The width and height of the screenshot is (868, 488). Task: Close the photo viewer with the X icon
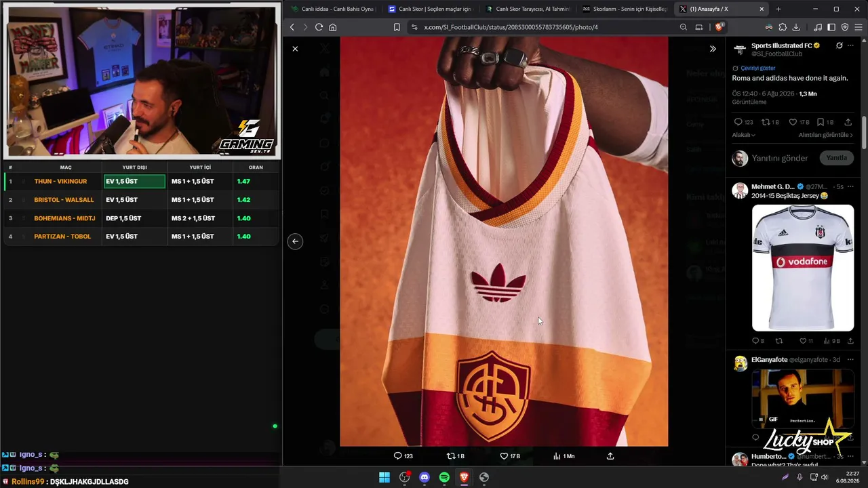(x=295, y=49)
